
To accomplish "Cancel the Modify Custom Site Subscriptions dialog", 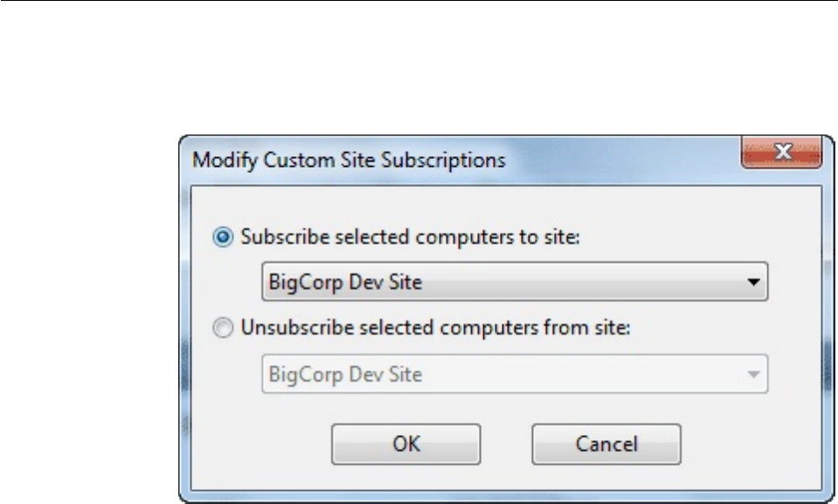I will coord(606,443).
